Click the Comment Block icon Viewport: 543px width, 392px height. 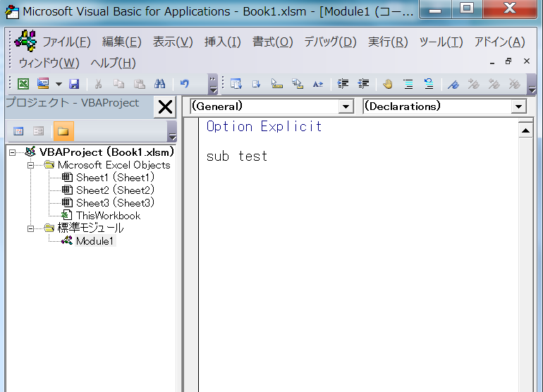(x=408, y=84)
